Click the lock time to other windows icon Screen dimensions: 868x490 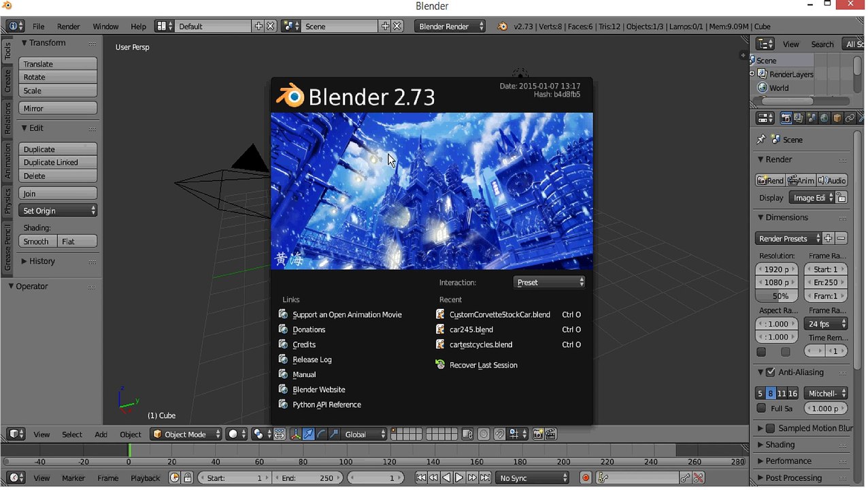point(188,478)
